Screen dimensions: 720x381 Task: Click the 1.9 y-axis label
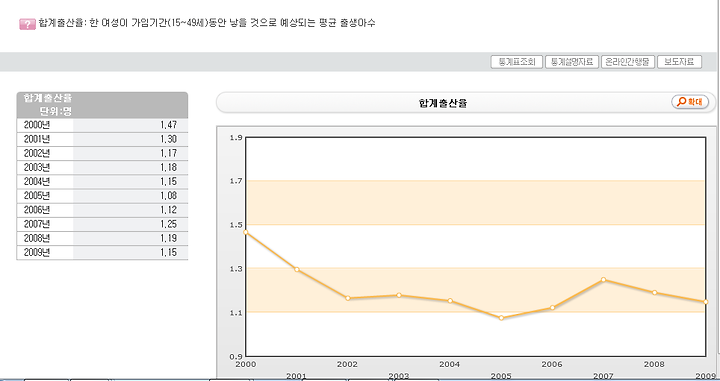pos(236,137)
